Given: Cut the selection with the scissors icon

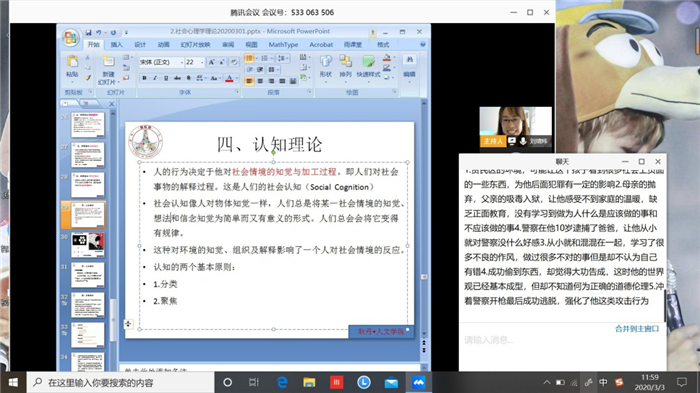Looking at the screenshot, I should pos(88,58).
